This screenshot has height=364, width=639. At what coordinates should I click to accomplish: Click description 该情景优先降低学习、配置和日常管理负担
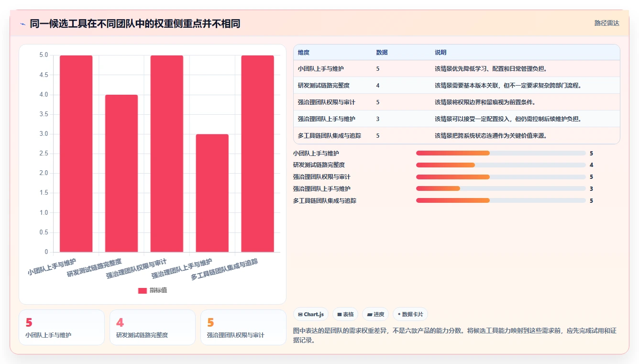coord(491,68)
